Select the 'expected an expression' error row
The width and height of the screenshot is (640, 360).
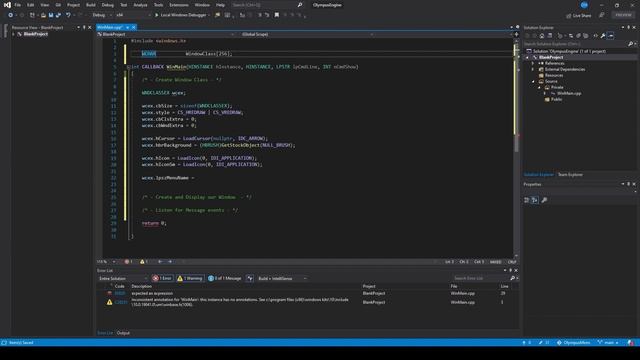point(308,293)
